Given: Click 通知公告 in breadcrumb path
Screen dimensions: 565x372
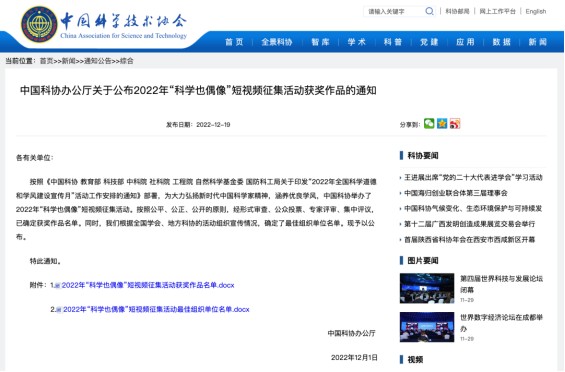Looking at the screenshot, I should [x=98, y=61].
